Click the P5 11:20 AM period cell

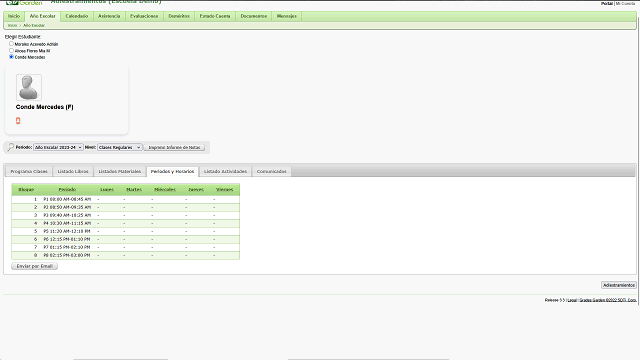coord(67,231)
